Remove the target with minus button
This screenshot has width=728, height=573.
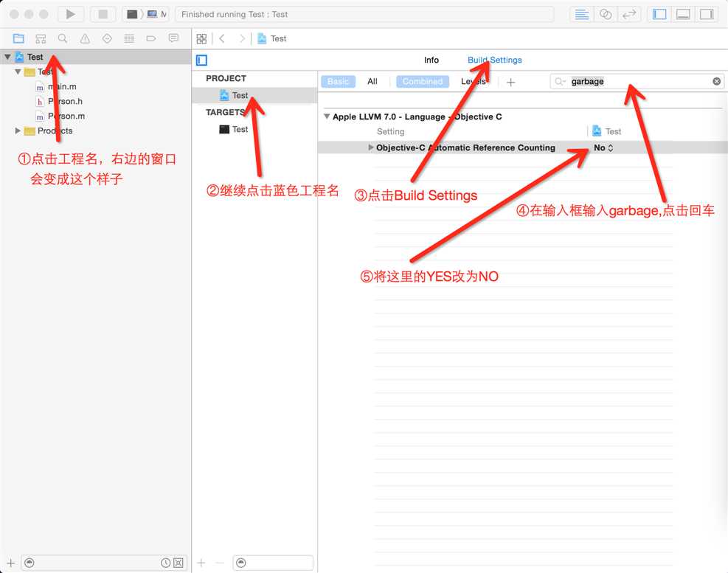click(x=220, y=563)
